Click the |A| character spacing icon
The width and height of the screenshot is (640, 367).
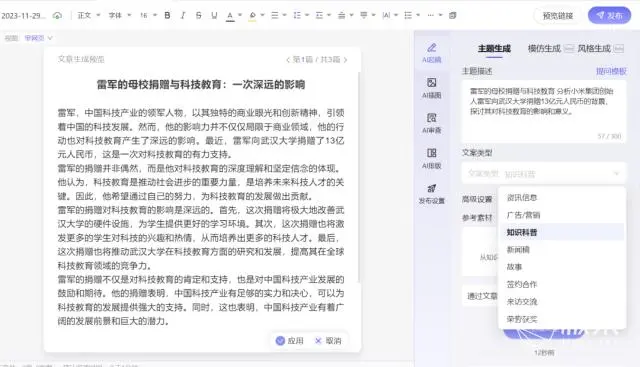(386, 16)
